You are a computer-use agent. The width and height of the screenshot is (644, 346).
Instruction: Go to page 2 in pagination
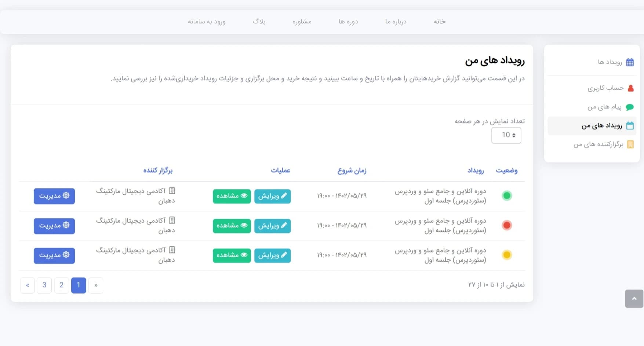(x=61, y=285)
